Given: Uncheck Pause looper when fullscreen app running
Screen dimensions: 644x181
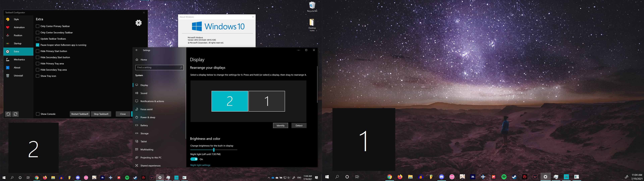Looking at the screenshot, I should click(38, 45).
